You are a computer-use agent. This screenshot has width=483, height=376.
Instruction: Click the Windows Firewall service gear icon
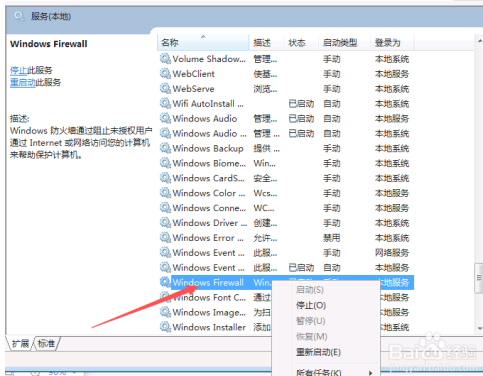pos(165,282)
